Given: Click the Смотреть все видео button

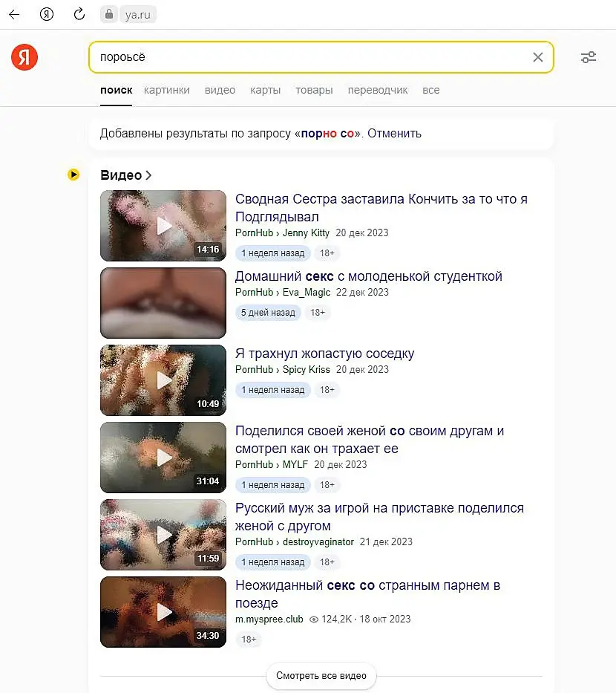Looking at the screenshot, I should click(321, 676).
